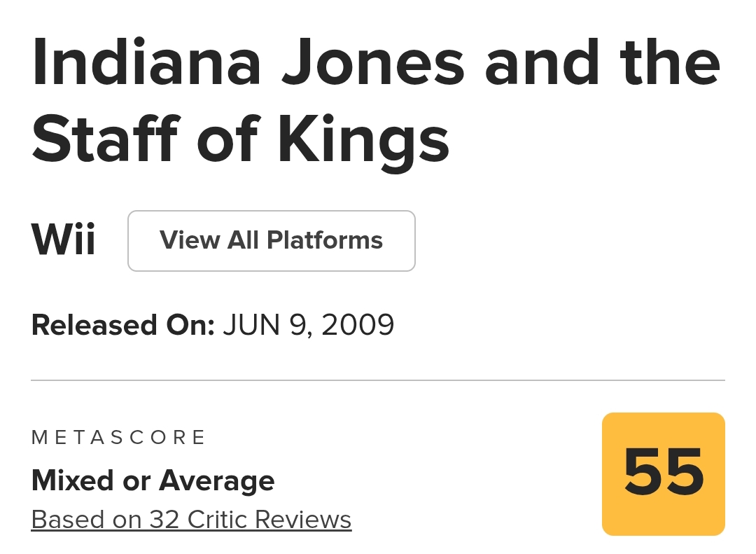The image size is (756, 554).
Task: Click the METASCORE heading label
Action: pyautogui.click(x=119, y=438)
